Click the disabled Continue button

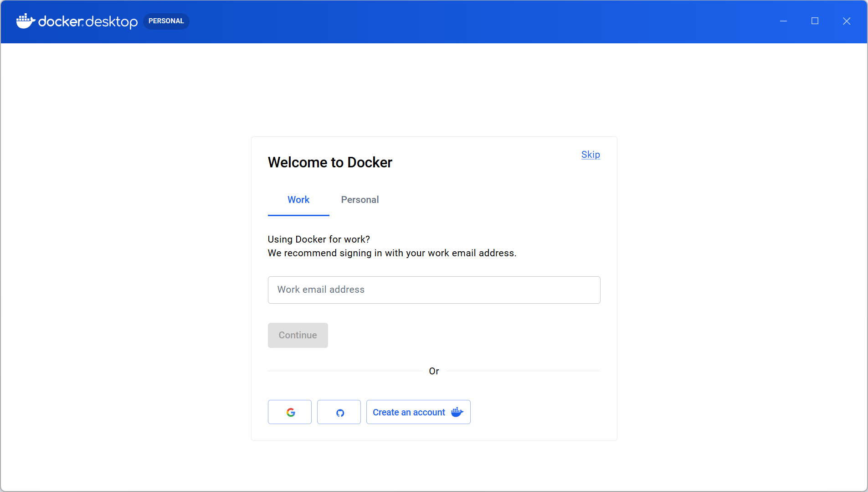coord(298,335)
